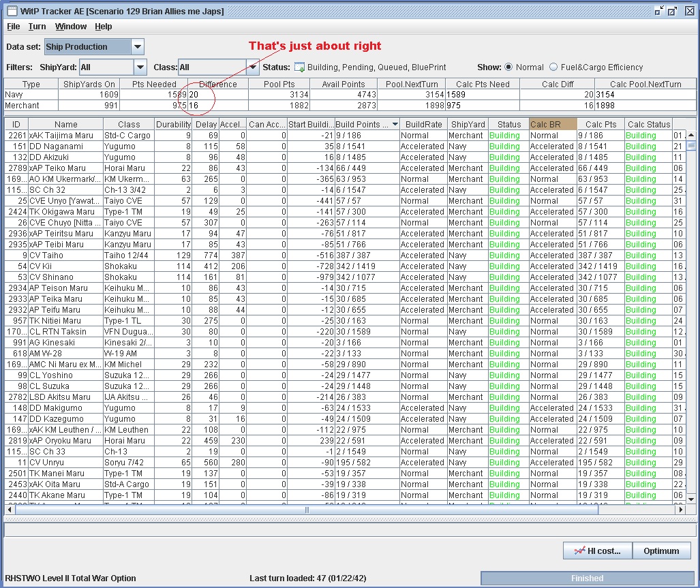Select the AG Kinesaki row
The height and width of the screenshot is (588, 700).
[x=345, y=342]
